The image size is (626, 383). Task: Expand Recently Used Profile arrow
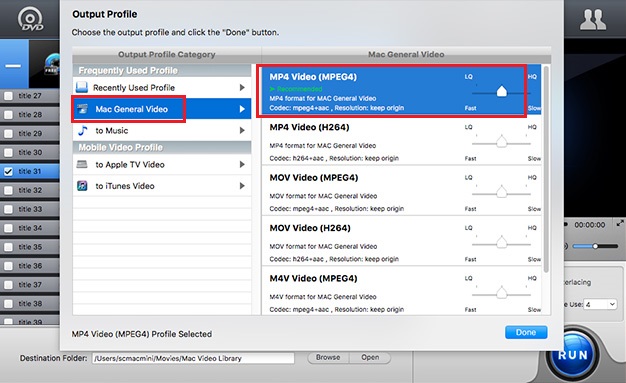(x=242, y=87)
